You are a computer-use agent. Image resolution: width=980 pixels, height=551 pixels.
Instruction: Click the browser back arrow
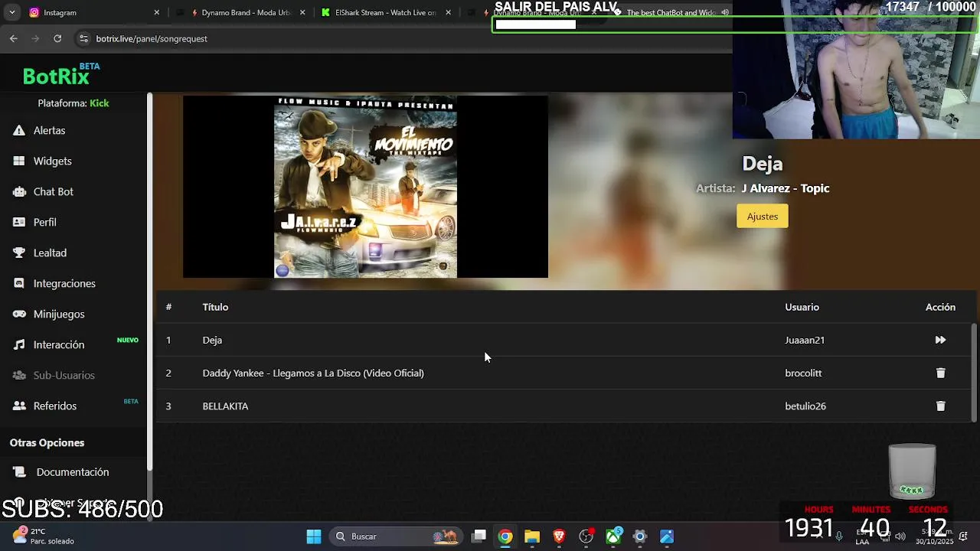pos(13,38)
